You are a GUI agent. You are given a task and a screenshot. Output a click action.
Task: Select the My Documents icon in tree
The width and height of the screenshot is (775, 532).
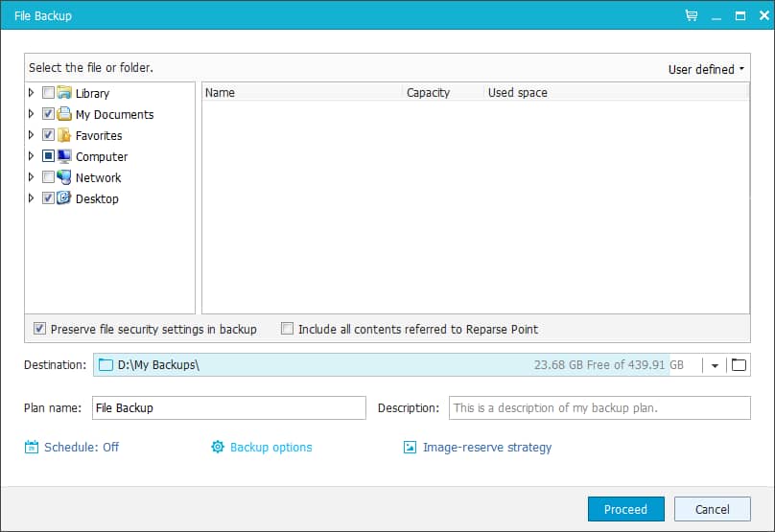pos(64,114)
